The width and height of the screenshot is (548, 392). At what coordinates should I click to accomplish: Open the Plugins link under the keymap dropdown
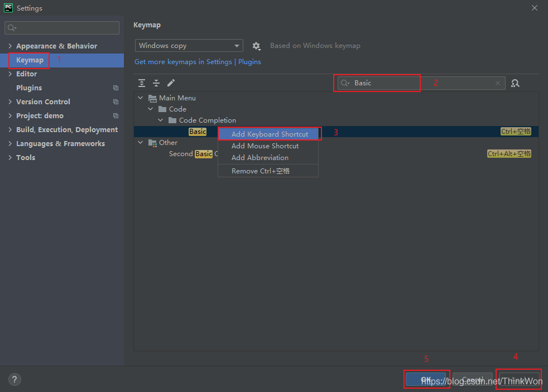249,62
